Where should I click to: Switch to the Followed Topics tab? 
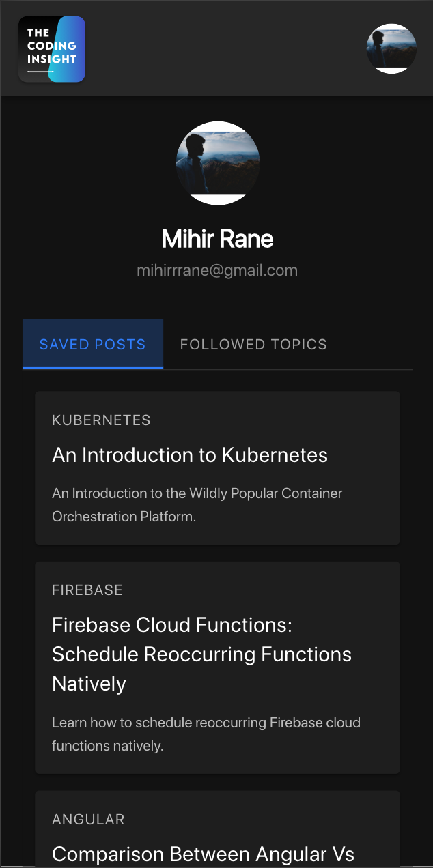click(x=253, y=344)
